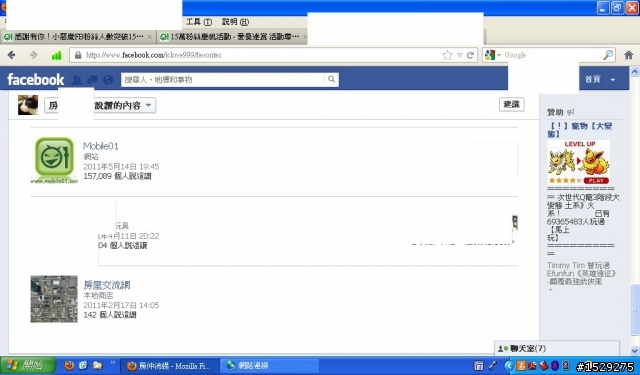Click the blue Bluetooth tray icon
This screenshot has width=640, height=375.
coord(554,366)
